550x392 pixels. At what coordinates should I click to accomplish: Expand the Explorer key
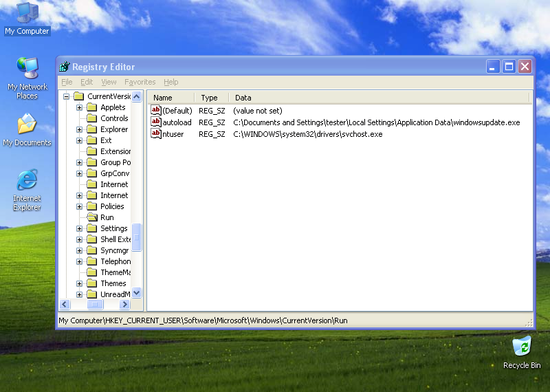79,129
